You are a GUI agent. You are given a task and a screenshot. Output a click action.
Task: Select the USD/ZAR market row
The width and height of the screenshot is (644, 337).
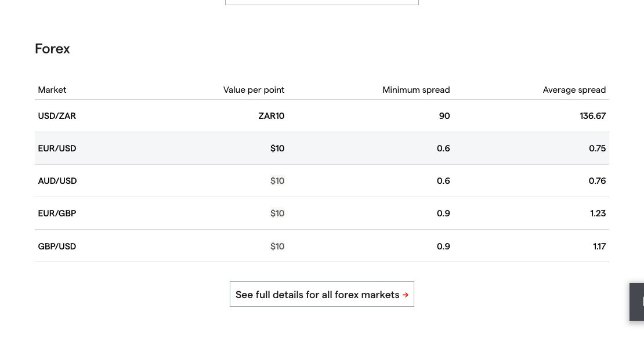click(x=321, y=116)
